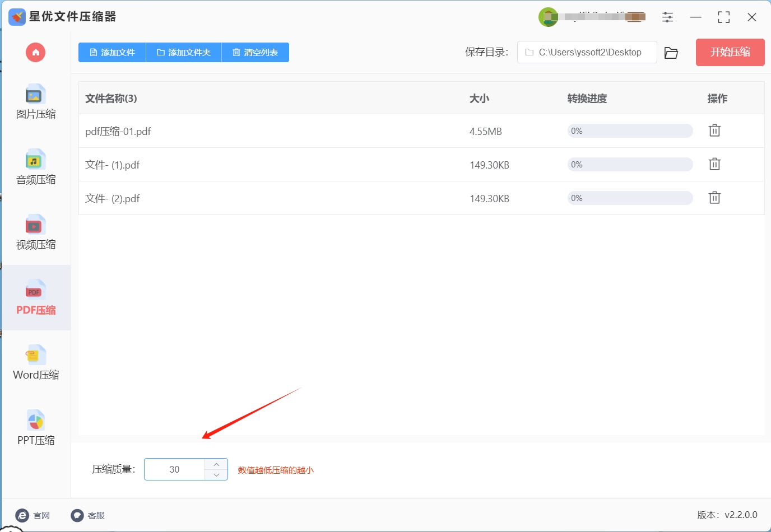Click the pdf压缩-01.pdf file name
Screen dimensions: 771x532
pos(118,132)
